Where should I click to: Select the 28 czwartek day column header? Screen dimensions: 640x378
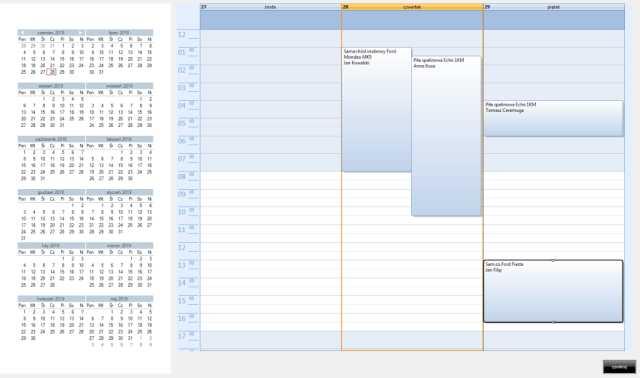coord(412,7)
